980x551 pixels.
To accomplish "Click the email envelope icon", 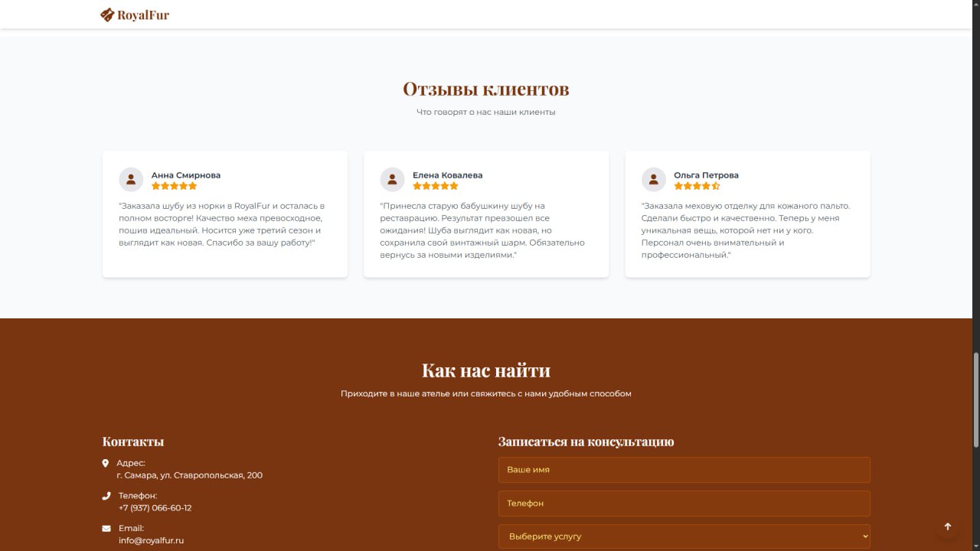I will 106,528.
